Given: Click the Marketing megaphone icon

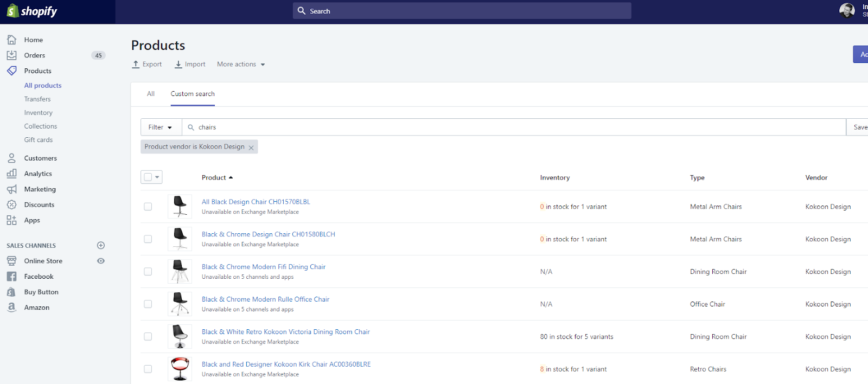Looking at the screenshot, I should point(11,189).
